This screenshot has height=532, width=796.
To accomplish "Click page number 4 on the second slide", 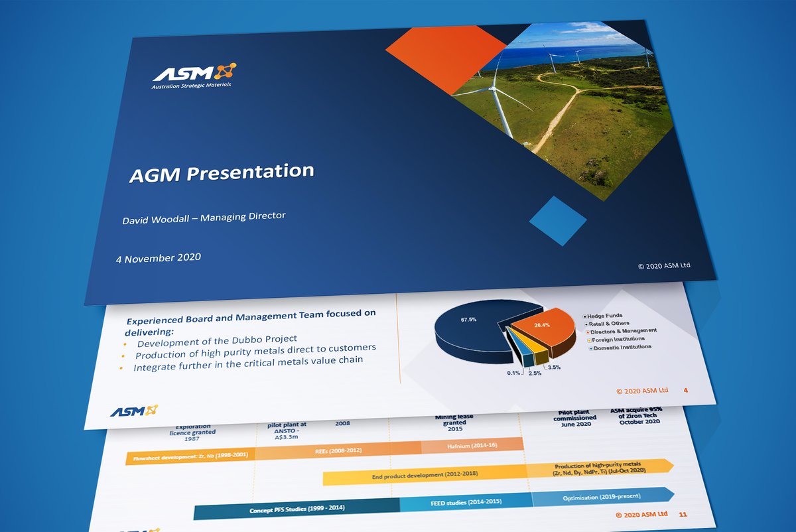I will click(x=685, y=390).
